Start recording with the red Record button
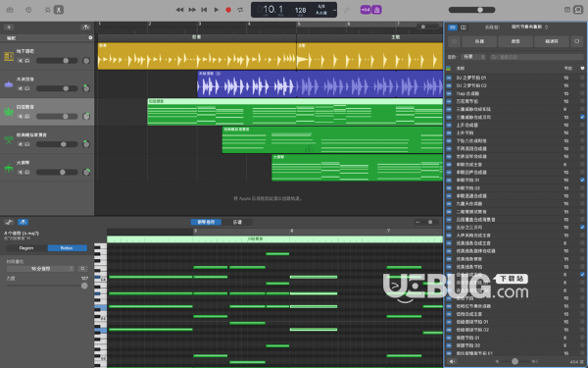Screen dimensions: 588x368 (x=228, y=10)
